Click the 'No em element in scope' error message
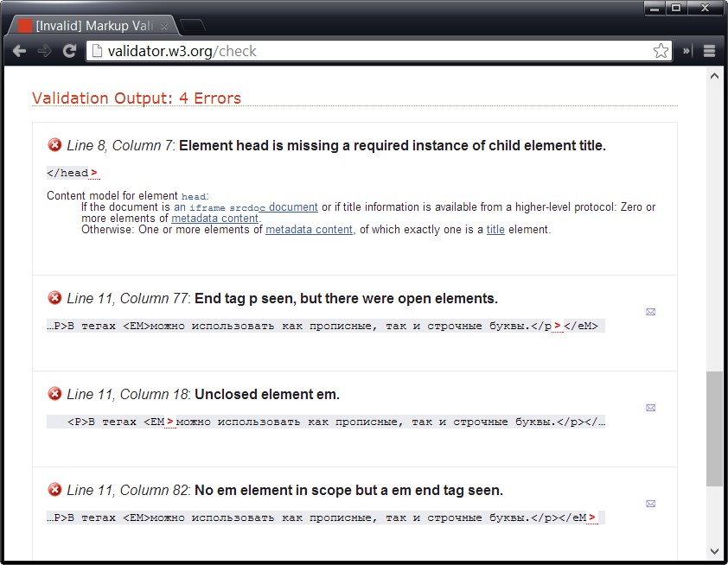The width and height of the screenshot is (728, 565). click(348, 491)
